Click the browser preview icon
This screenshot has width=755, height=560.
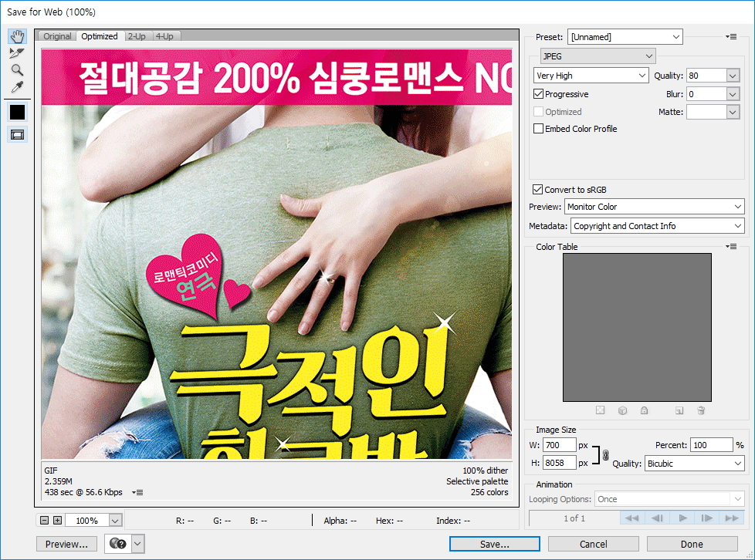click(117, 544)
